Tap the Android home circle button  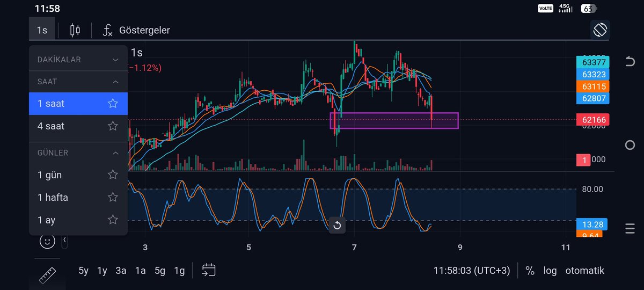630,145
